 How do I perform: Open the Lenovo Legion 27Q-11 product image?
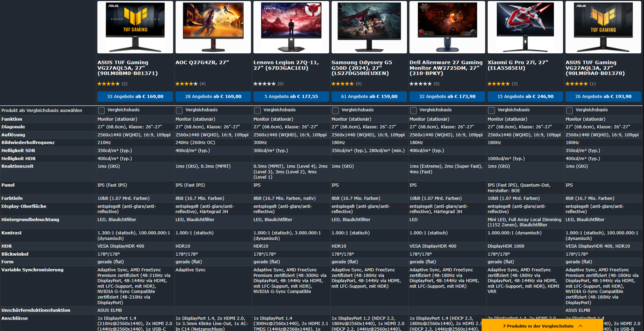coord(291,27)
